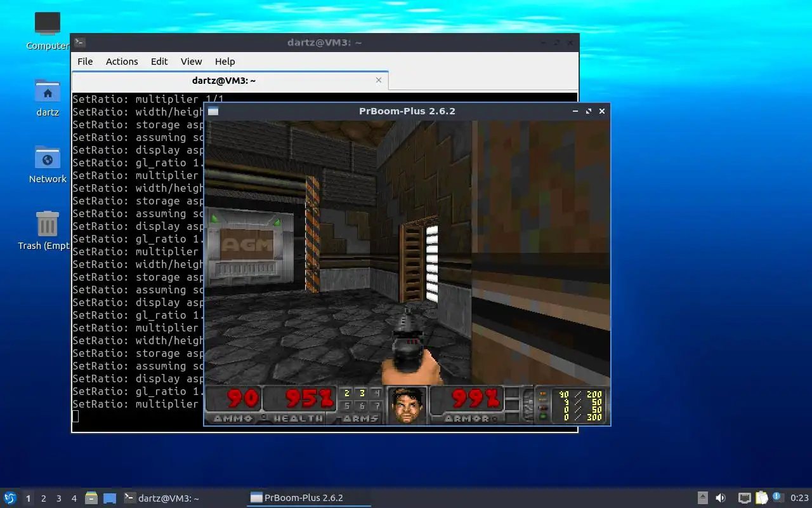
Task: Switch to virtual desktop 3
Action: tap(59, 498)
